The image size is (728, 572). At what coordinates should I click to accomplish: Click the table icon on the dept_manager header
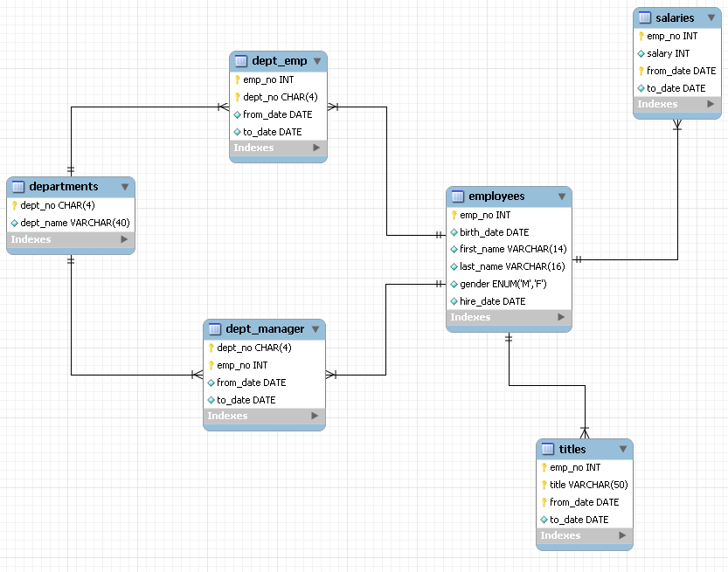(213, 329)
